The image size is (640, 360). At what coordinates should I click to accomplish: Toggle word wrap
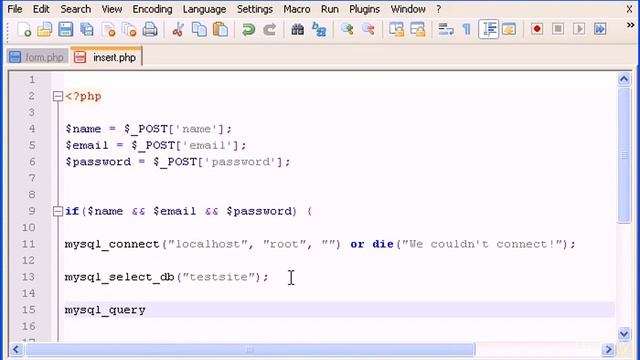(445, 29)
